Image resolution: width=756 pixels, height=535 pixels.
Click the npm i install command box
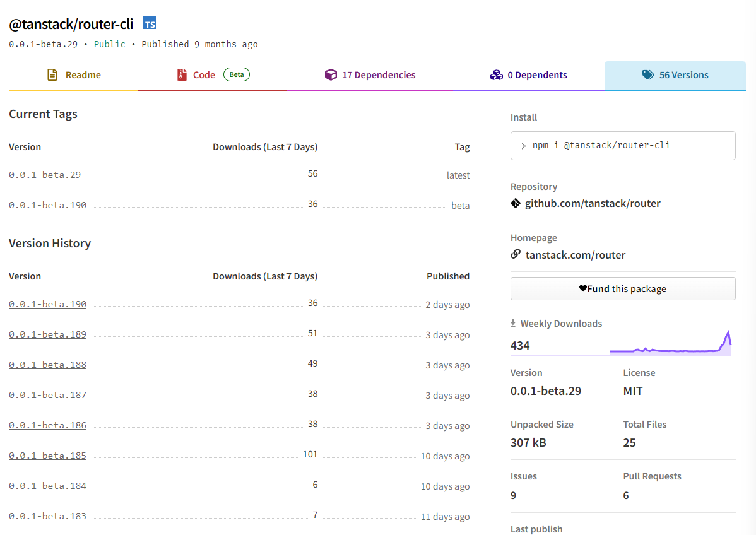tap(622, 146)
